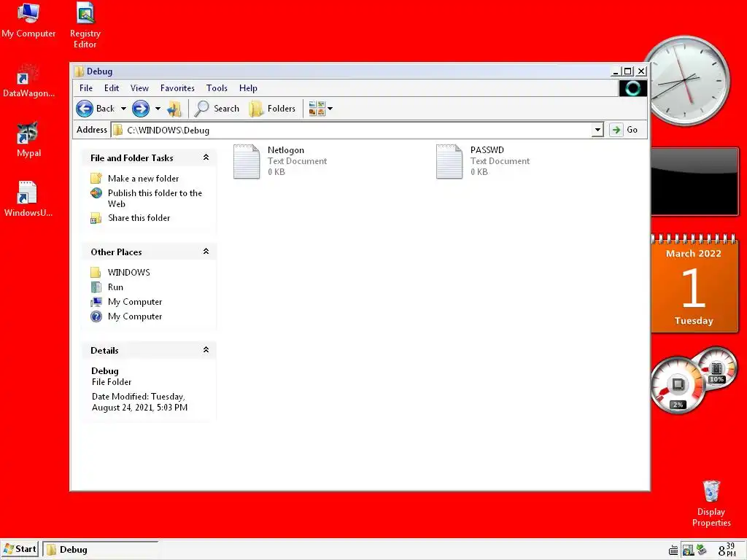Collapse the Other Places panel
Screen dimensions: 747x560
206,252
